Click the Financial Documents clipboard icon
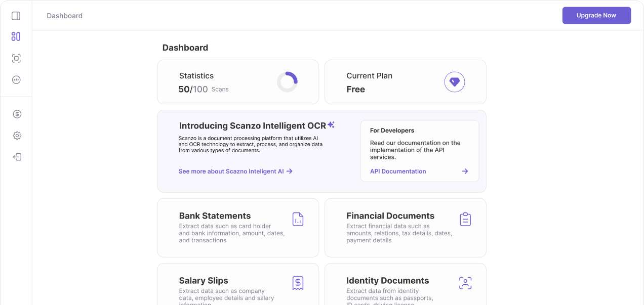The width and height of the screenshot is (644, 305). point(465,219)
